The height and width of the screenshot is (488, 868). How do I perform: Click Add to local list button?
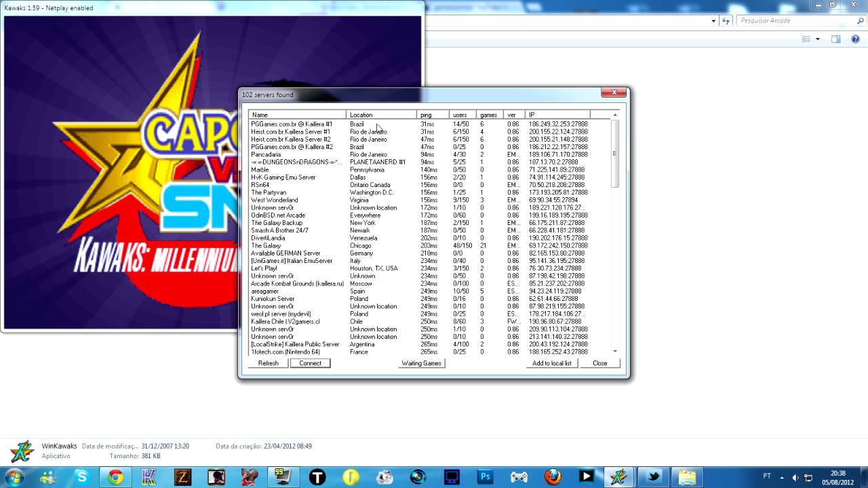pos(552,363)
